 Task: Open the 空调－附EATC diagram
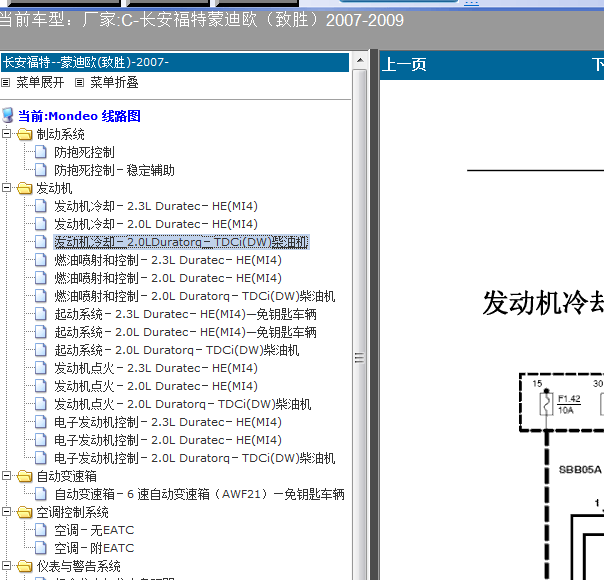tap(94, 548)
